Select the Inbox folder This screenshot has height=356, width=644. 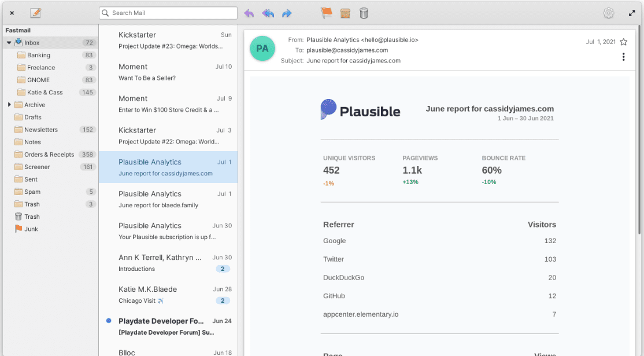pos(50,43)
